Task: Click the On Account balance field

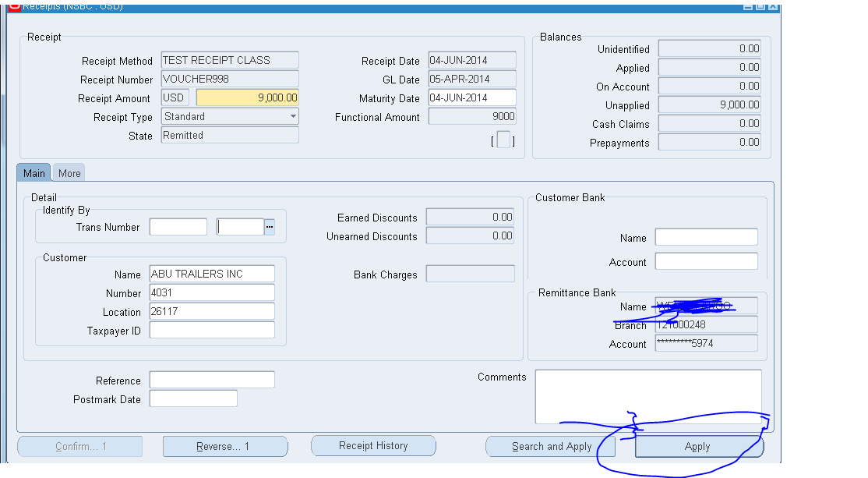Action: (x=709, y=87)
